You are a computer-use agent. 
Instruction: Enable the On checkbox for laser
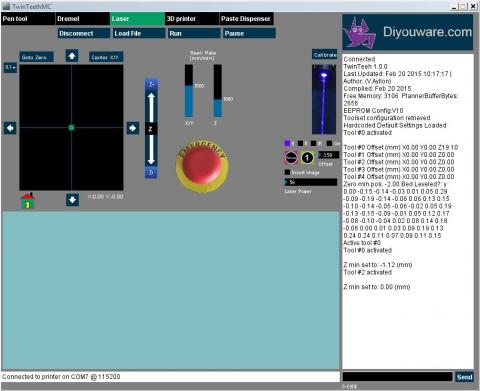(x=329, y=143)
